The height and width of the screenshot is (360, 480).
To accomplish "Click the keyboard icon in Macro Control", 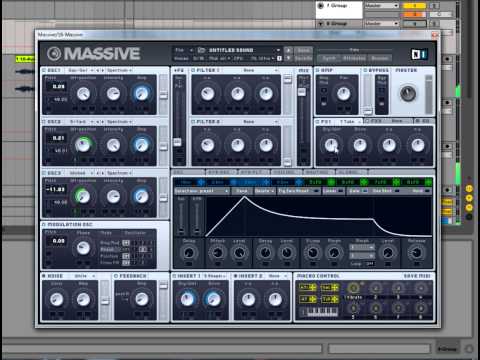I will (x=320, y=312).
